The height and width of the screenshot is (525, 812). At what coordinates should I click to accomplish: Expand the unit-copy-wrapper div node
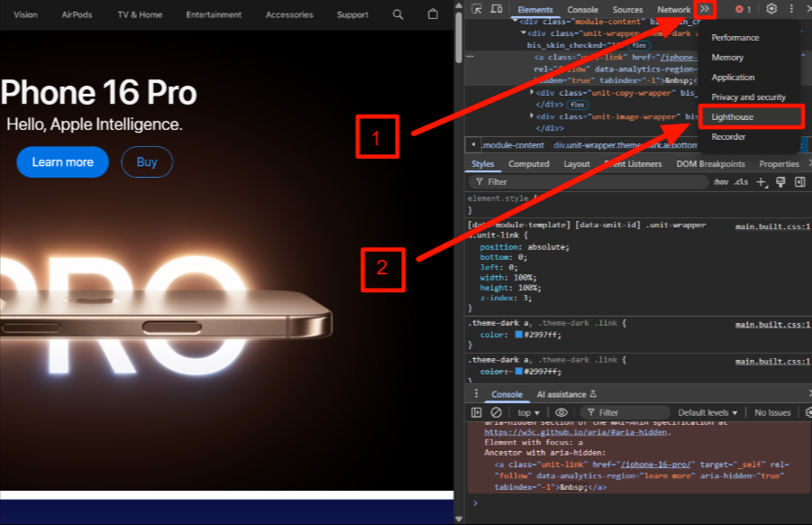pos(532,92)
